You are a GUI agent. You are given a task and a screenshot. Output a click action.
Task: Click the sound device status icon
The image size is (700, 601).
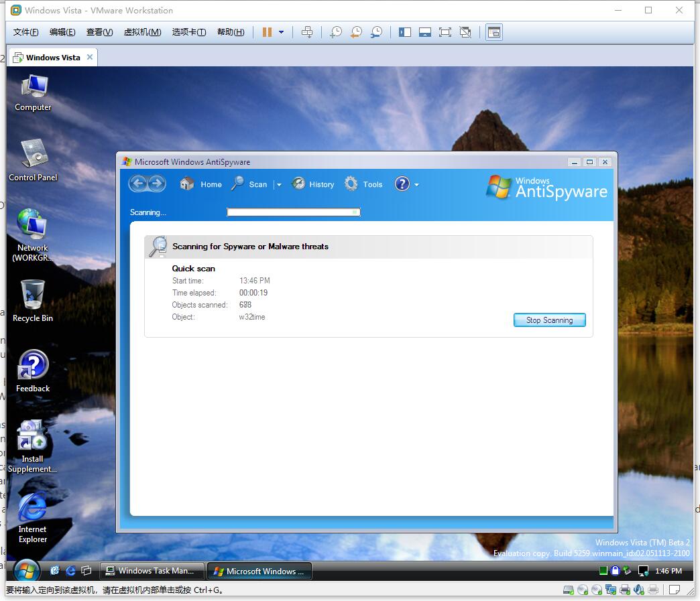[639, 590]
